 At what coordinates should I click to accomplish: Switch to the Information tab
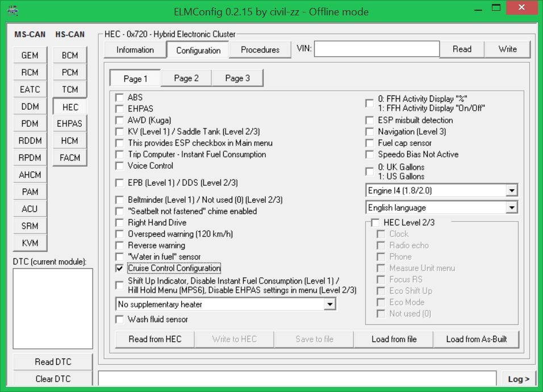point(135,50)
